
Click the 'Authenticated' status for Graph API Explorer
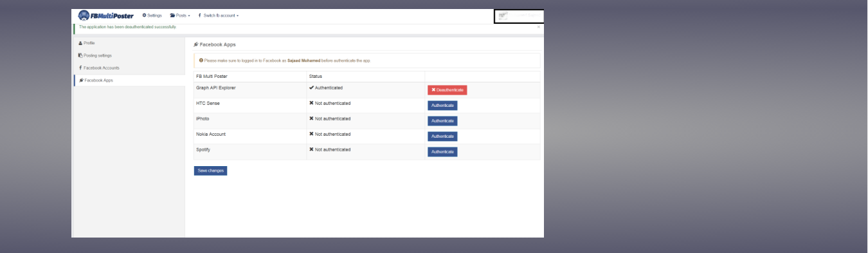coord(326,88)
